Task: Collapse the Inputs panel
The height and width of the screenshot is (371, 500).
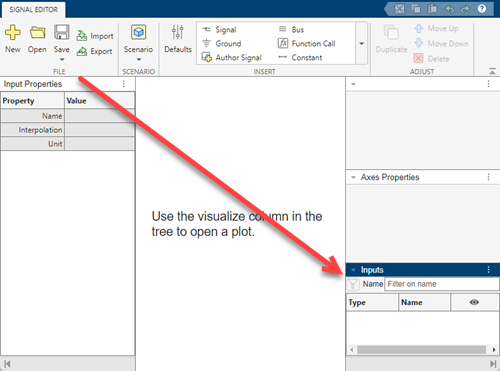Action: 353,270
